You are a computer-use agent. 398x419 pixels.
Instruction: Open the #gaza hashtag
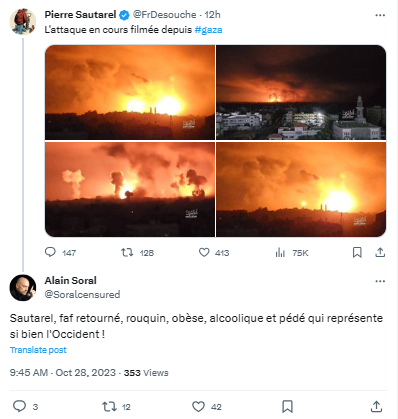pos(208,30)
